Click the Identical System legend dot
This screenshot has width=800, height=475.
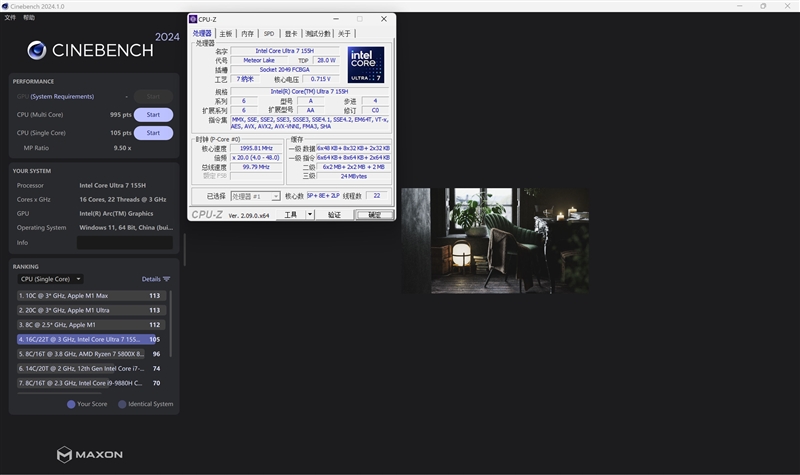(x=122, y=404)
